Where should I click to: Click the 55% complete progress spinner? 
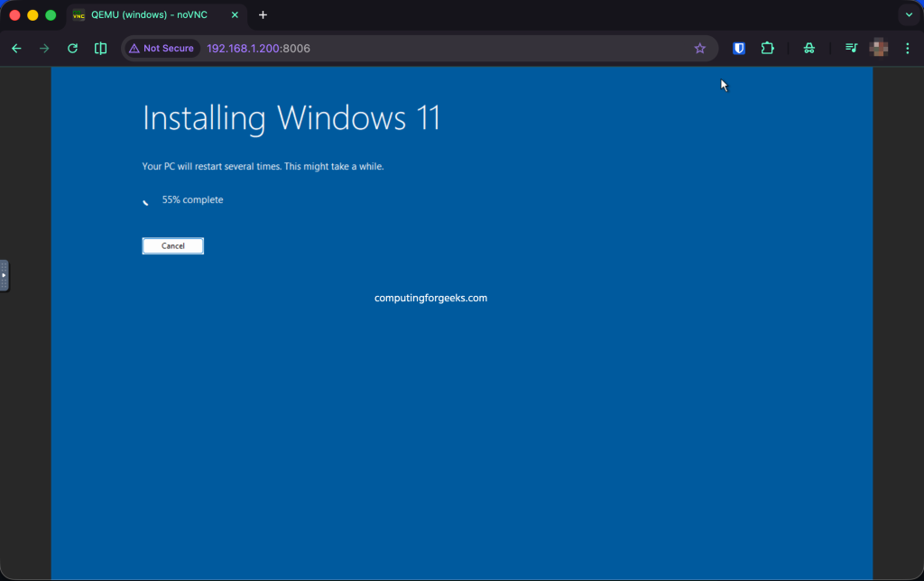[x=145, y=200]
